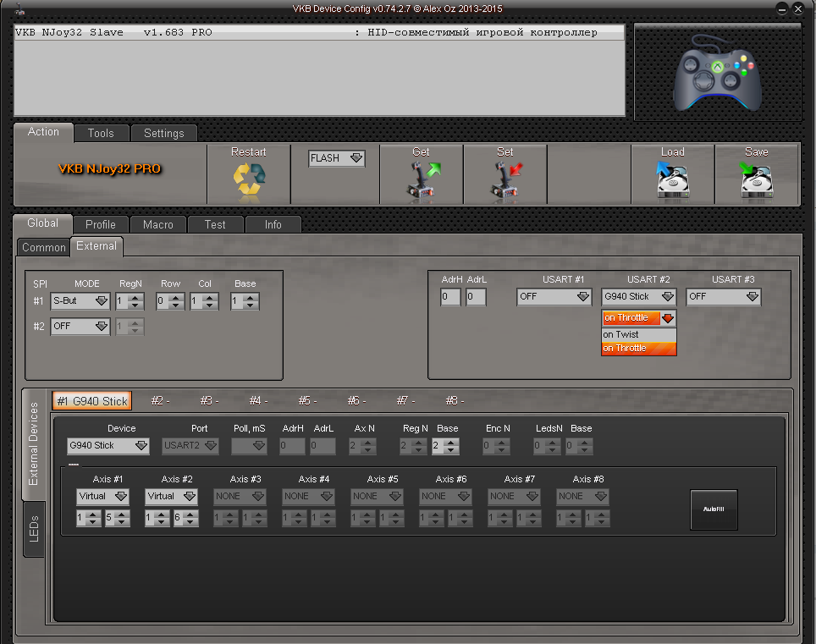The image size is (816, 644).
Task: Click the Get joystick icon
Action: (422, 179)
